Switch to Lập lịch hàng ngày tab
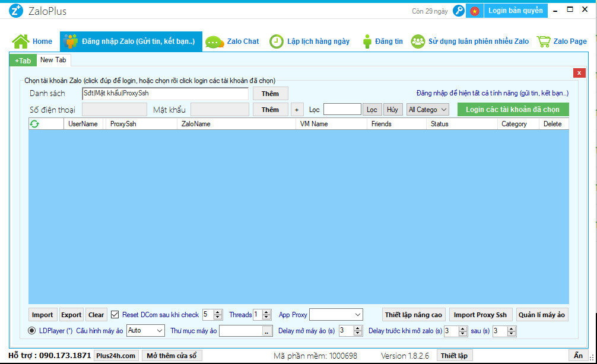 pos(310,41)
